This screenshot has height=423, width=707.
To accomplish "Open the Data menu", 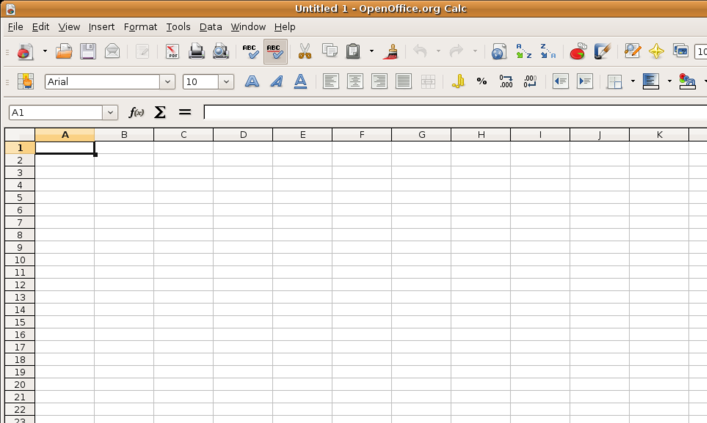I will (211, 27).
